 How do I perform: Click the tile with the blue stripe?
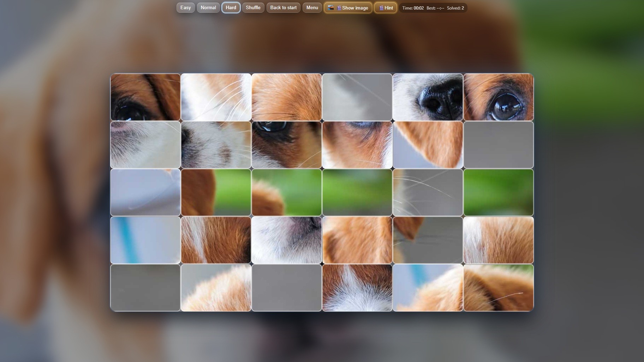pos(145,240)
